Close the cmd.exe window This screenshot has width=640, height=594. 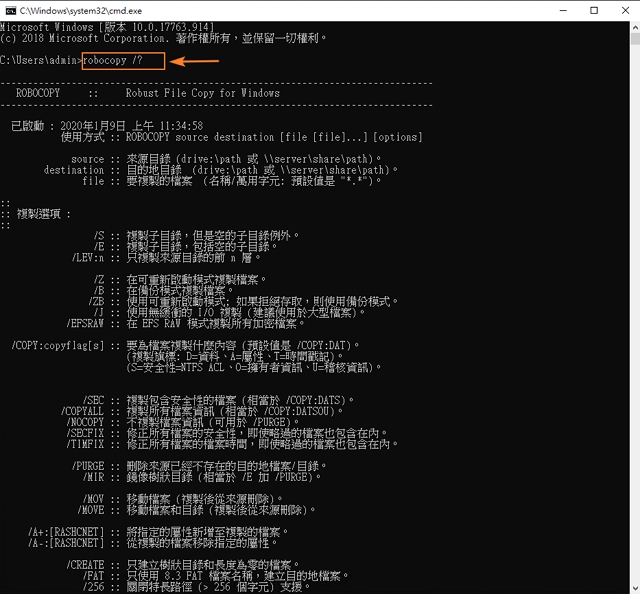coord(625,11)
